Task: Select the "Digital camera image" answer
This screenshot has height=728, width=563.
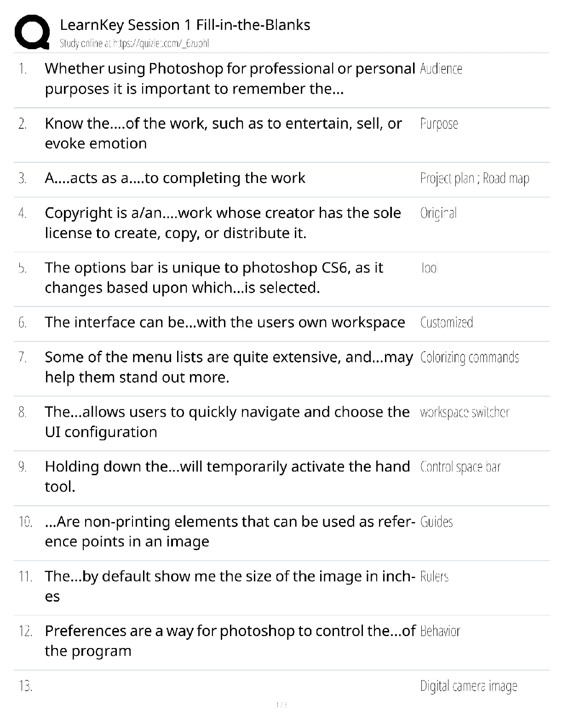Action: [468, 686]
